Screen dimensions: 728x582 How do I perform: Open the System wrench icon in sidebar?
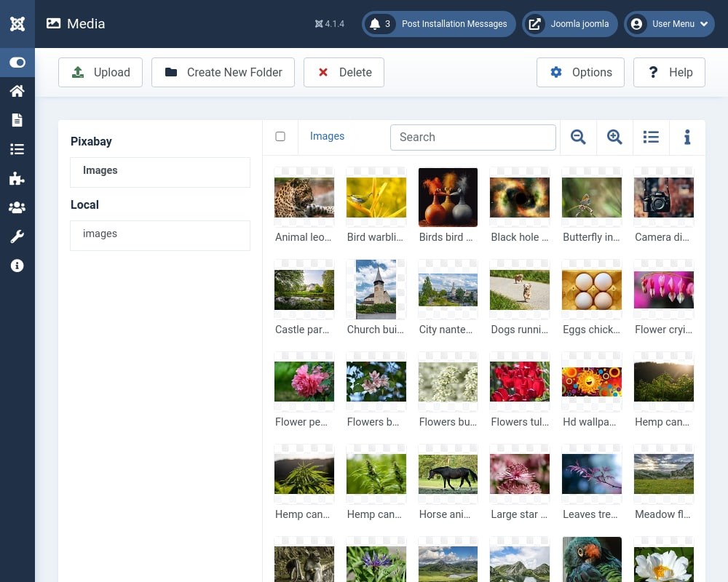coord(17,236)
